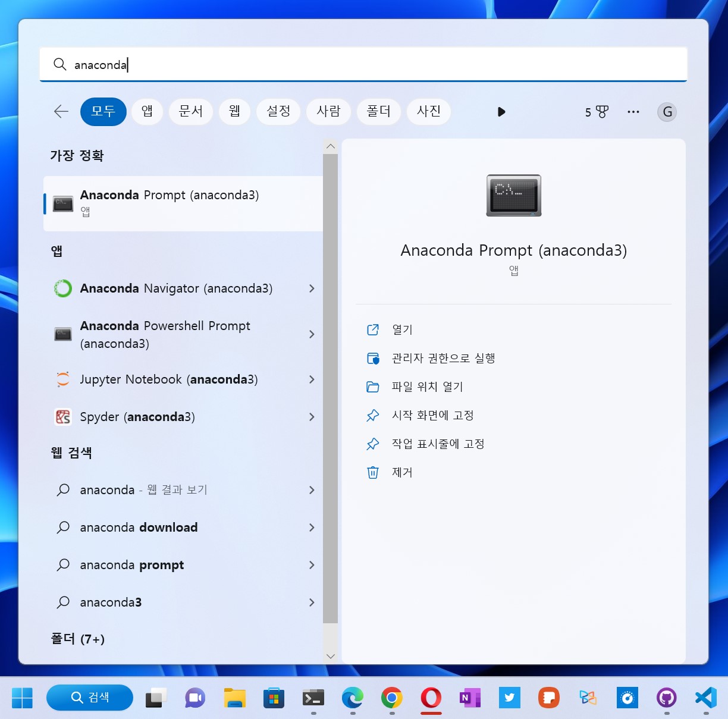
Task: Launch Microsoft Edge from taskbar
Action: pyautogui.click(x=353, y=698)
